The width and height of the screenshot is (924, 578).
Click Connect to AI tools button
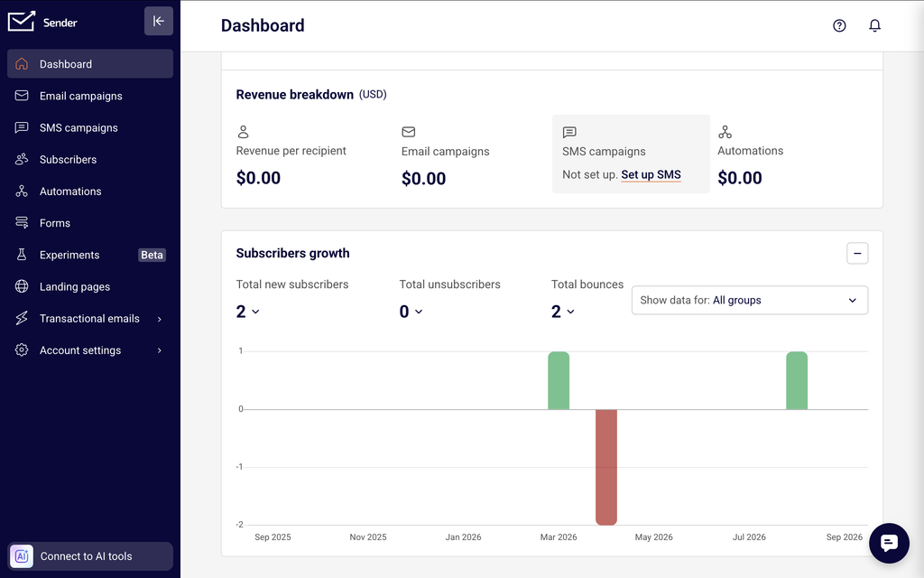point(90,556)
